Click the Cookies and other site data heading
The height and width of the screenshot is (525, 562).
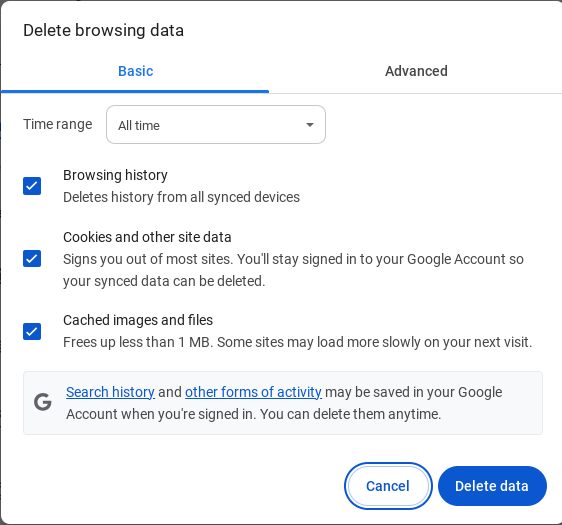(147, 237)
